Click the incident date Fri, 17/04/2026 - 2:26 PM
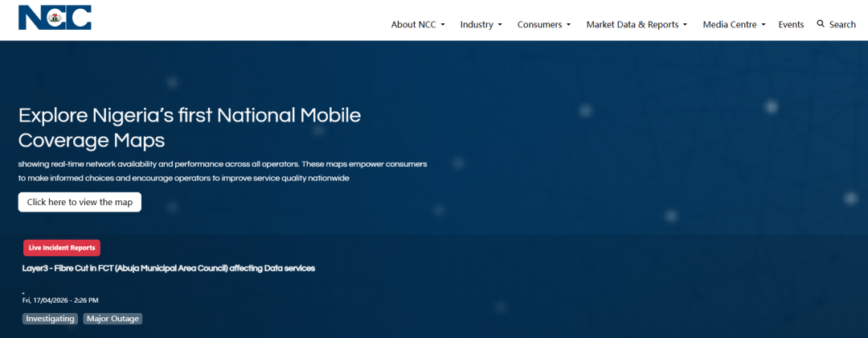Screen dimensions: 868x338 coord(60,300)
